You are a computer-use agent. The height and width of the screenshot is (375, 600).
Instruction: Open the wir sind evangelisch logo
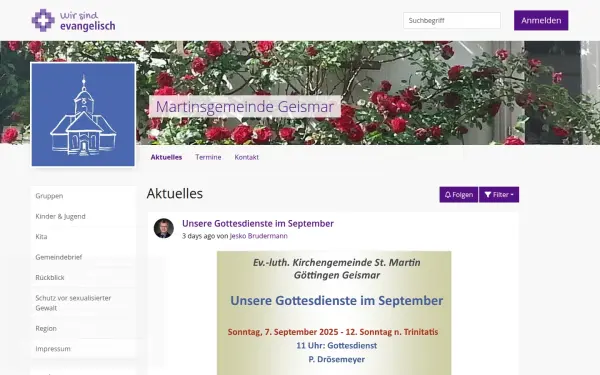[x=73, y=20]
